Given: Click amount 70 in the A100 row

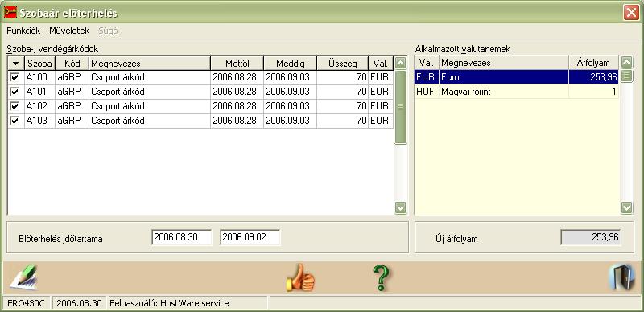Looking at the screenshot, I should (x=343, y=77).
